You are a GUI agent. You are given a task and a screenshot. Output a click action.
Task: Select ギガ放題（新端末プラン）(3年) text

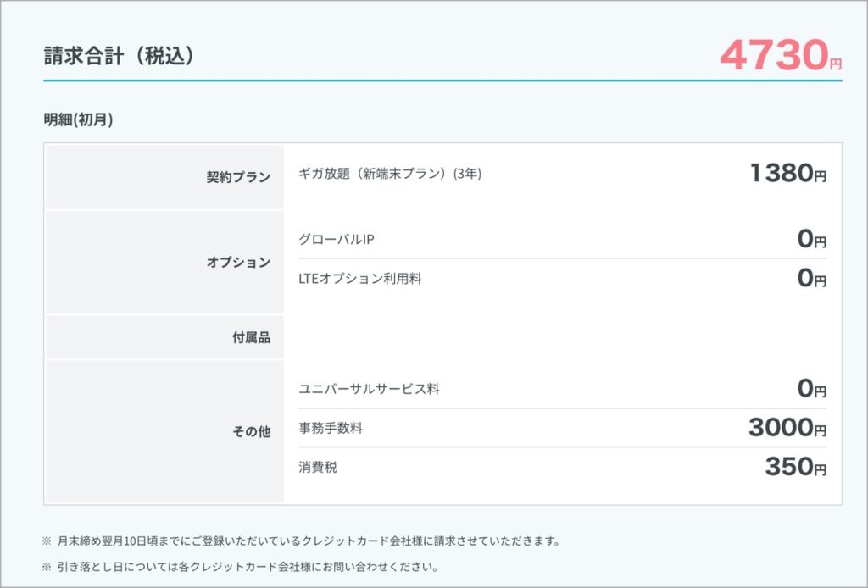[390, 174]
